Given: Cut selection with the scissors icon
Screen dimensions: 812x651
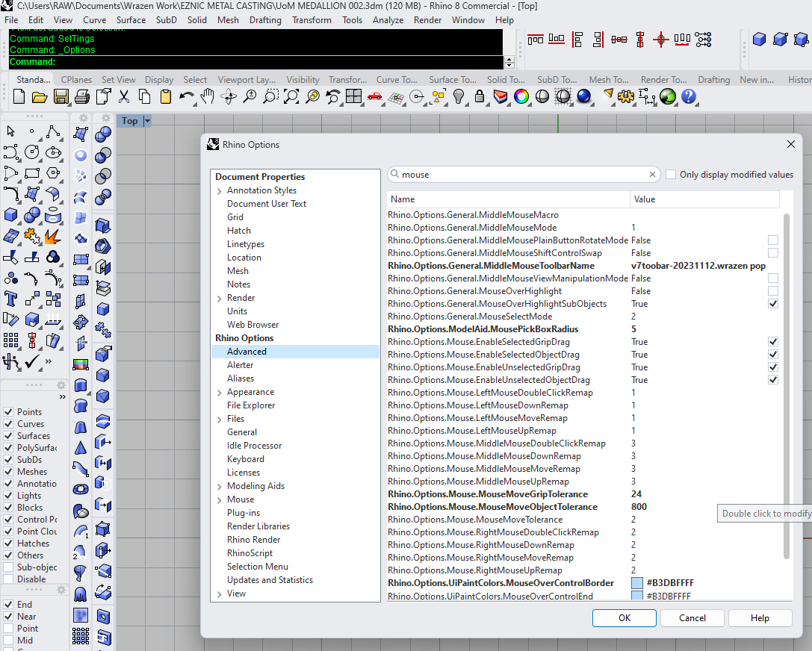Looking at the screenshot, I should point(124,97).
